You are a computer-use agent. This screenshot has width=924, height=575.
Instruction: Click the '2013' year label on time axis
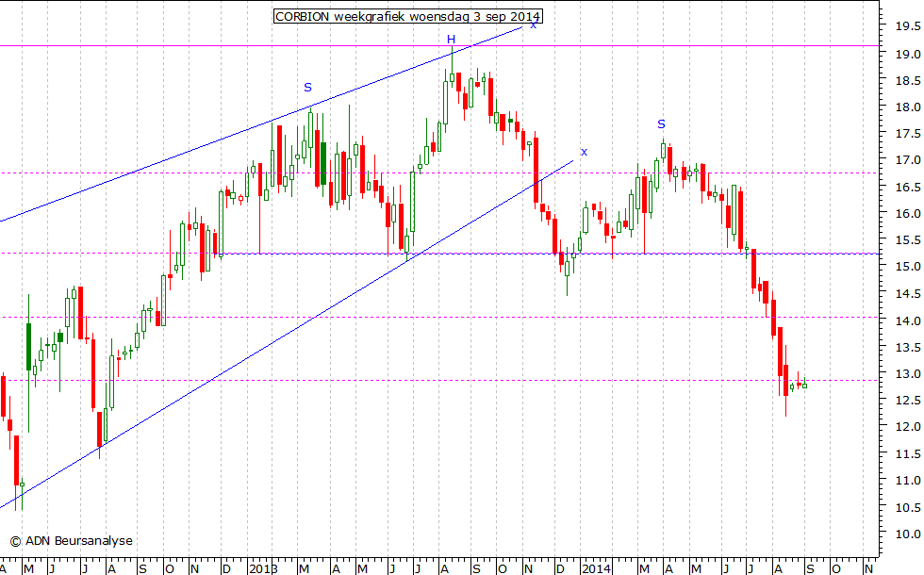tap(263, 568)
